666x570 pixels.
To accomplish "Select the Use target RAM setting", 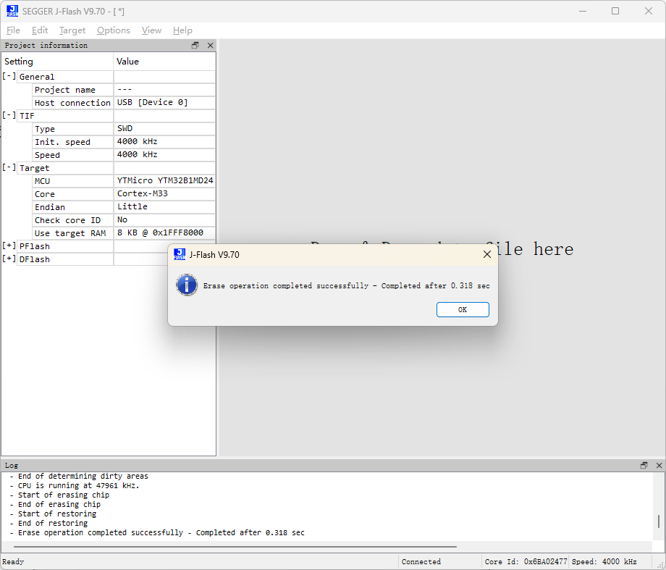I will coord(73,233).
